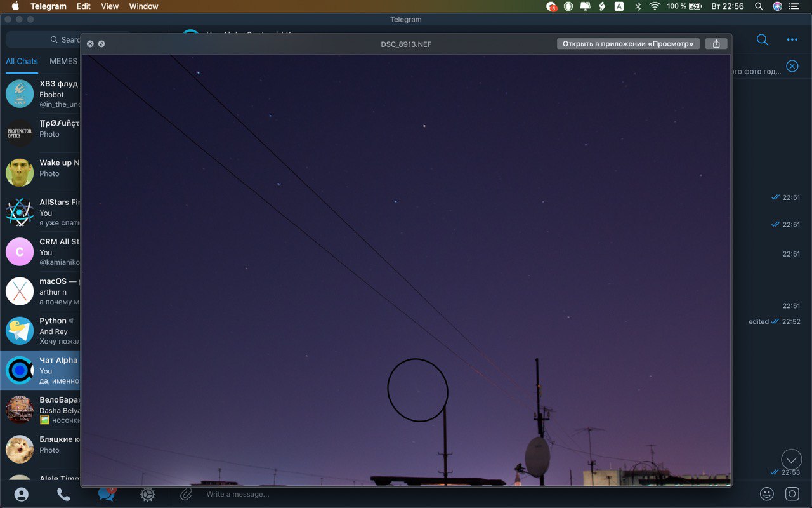Open the chat three-dots more menu

792,39
